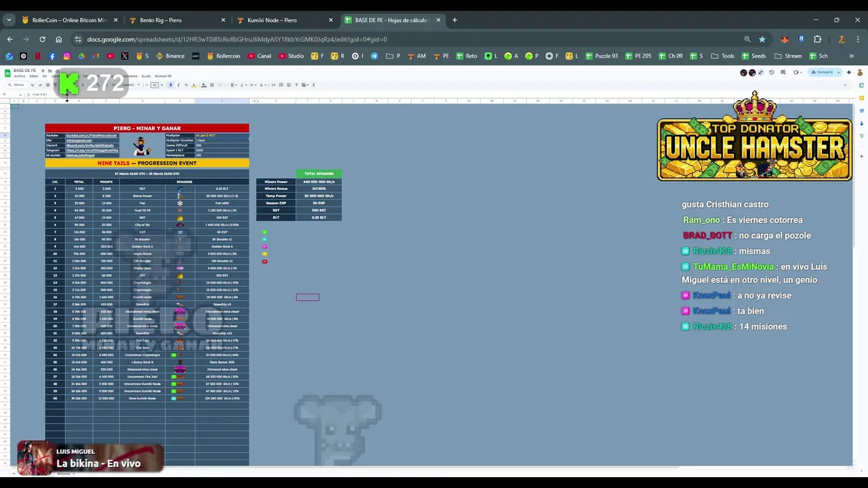Open the tab search chevron
868x488 pixels.
point(9,20)
